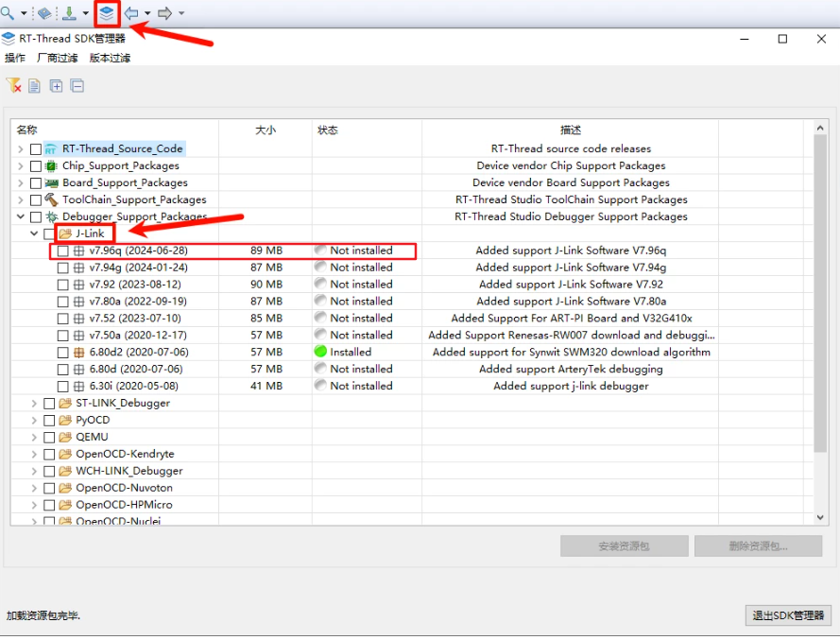Check the v7.92 (2023-08-12) checkbox

tap(62, 285)
